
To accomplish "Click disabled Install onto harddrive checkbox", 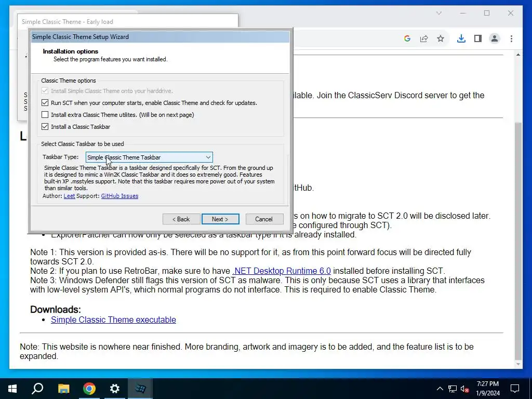I will (x=45, y=91).
